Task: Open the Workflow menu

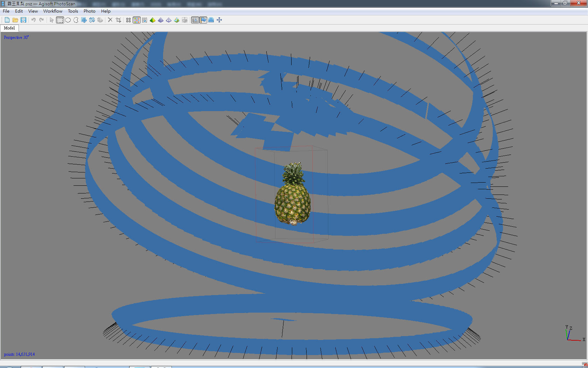Action: click(52, 11)
